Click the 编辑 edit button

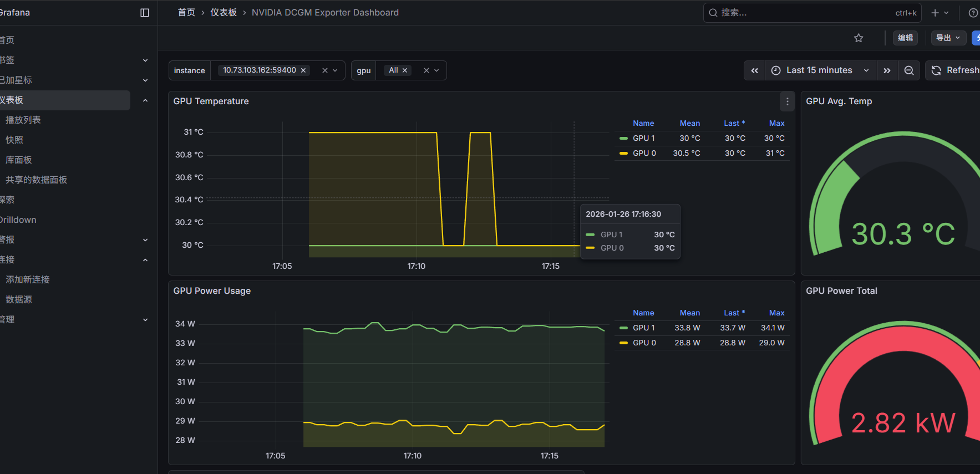pos(905,38)
